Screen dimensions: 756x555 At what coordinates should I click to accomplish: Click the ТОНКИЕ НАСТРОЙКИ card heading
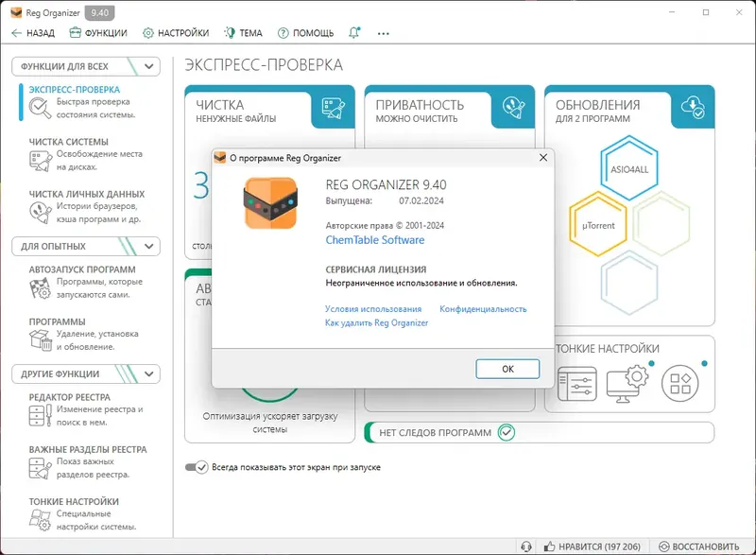(x=608, y=349)
